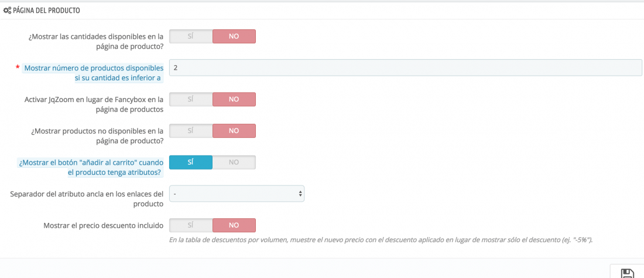The width and height of the screenshot is (644, 278).
Task: Disable add-to-cart button with attributes via NO
Action: point(234,162)
